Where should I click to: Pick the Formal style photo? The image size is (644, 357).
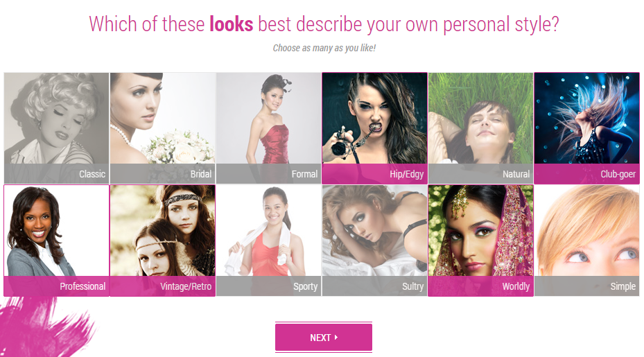click(x=268, y=128)
